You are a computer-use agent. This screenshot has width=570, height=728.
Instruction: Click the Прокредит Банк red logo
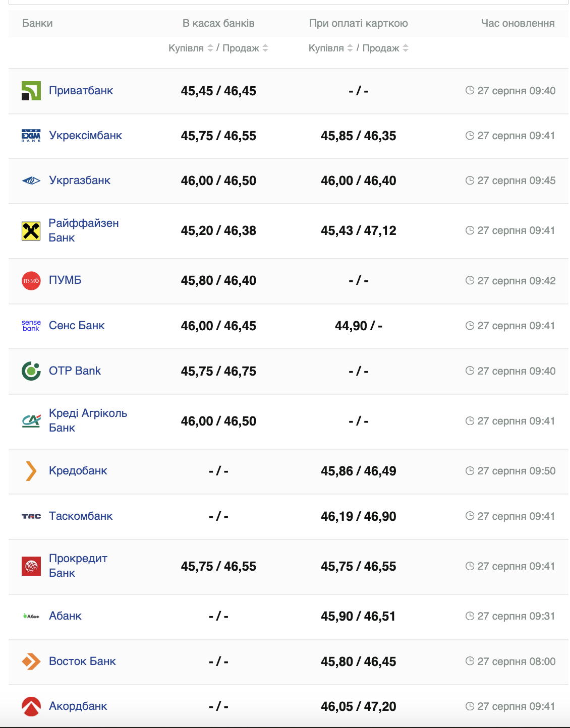click(31, 566)
